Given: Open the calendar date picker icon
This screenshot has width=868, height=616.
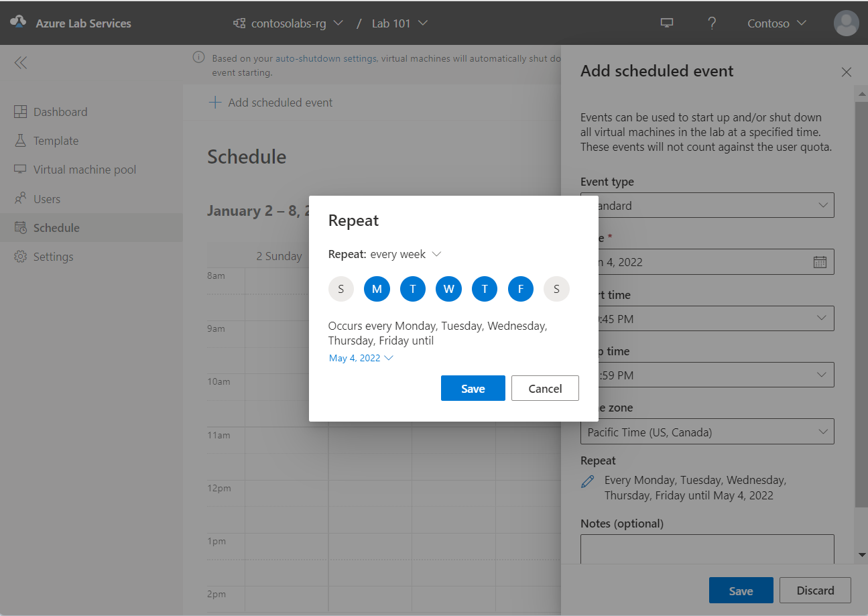Looking at the screenshot, I should 820,262.
